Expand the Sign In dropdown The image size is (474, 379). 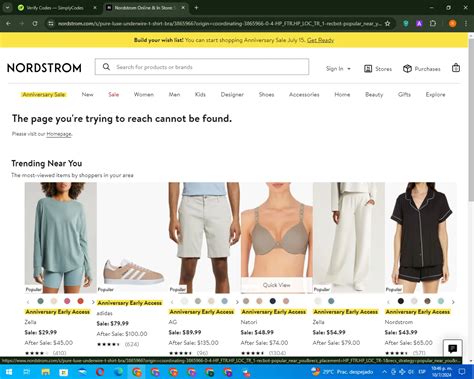coord(338,69)
